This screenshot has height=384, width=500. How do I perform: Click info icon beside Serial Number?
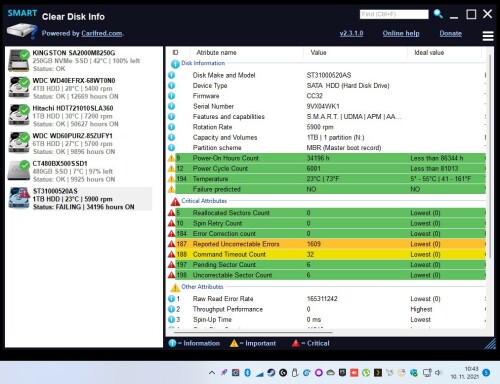pos(171,106)
